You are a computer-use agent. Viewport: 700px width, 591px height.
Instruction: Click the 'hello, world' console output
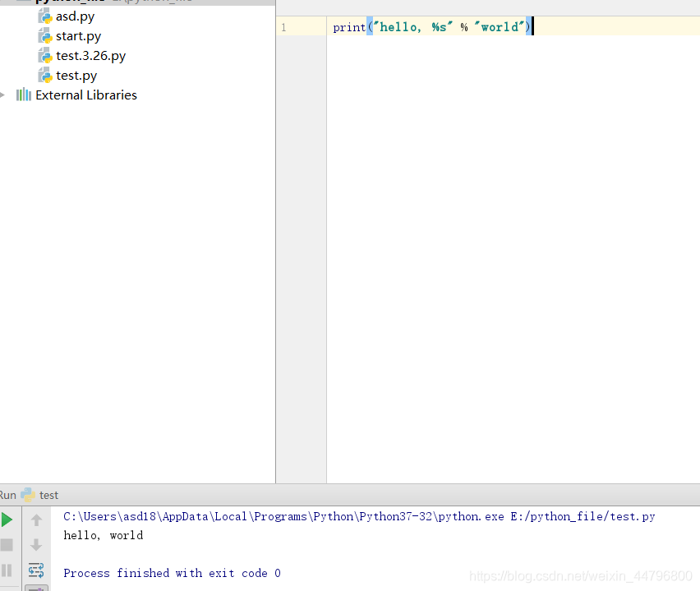pos(104,535)
